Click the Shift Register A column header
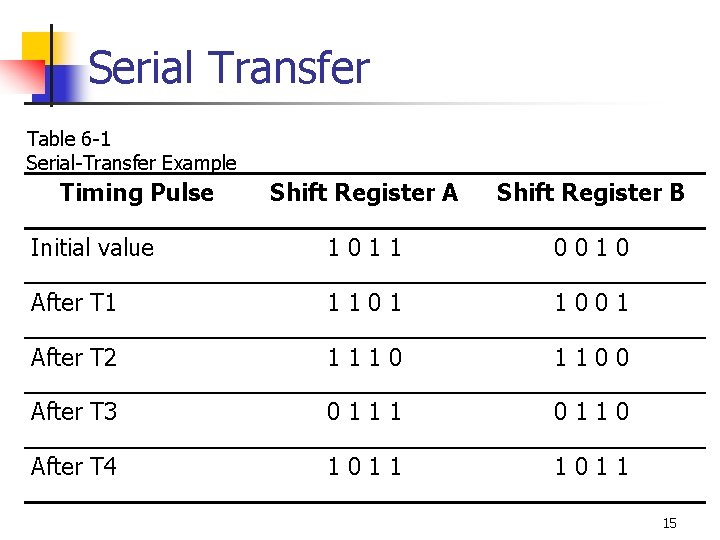Screen dimensions: 720x540 pos(364,192)
